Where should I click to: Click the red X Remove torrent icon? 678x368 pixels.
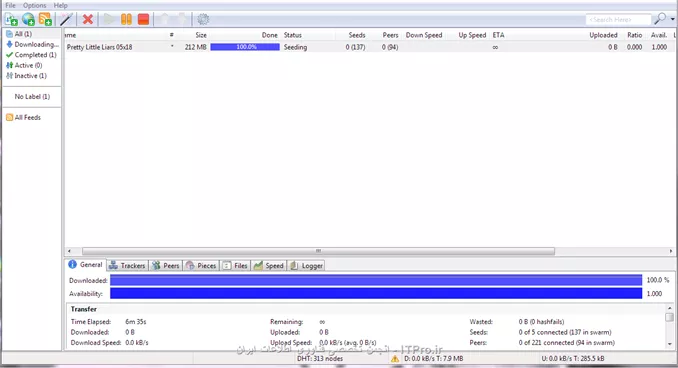(88, 19)
